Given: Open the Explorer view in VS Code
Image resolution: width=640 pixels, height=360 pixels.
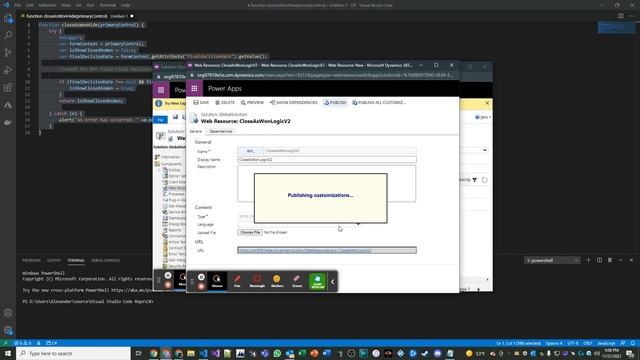Looking at the screenshot, I should coord(8,18).
